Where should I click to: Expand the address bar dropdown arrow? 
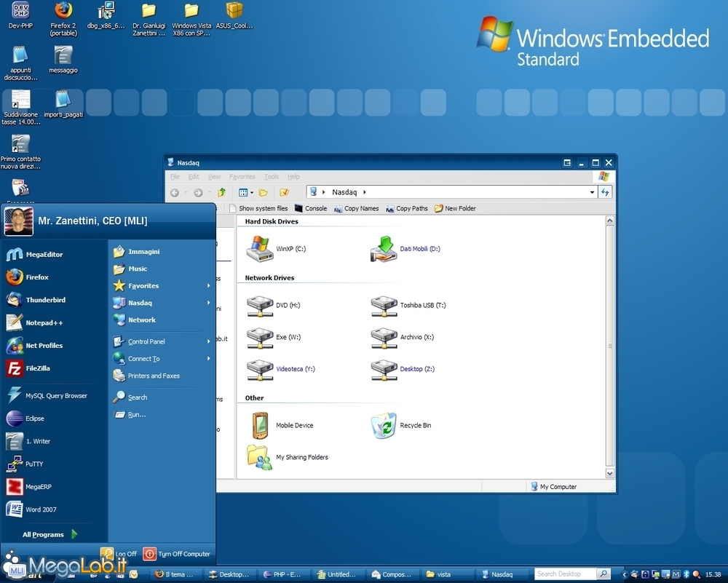pyautogui.click(x=592, y=192)
